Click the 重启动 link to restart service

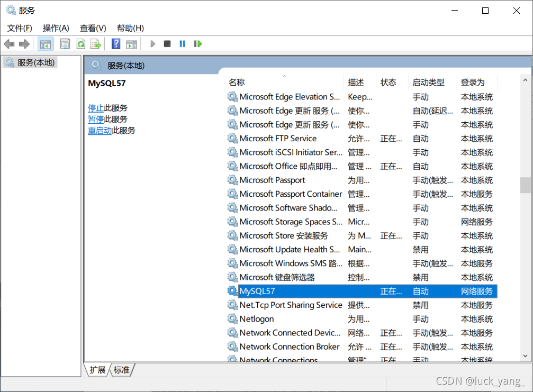click(100, 131)
